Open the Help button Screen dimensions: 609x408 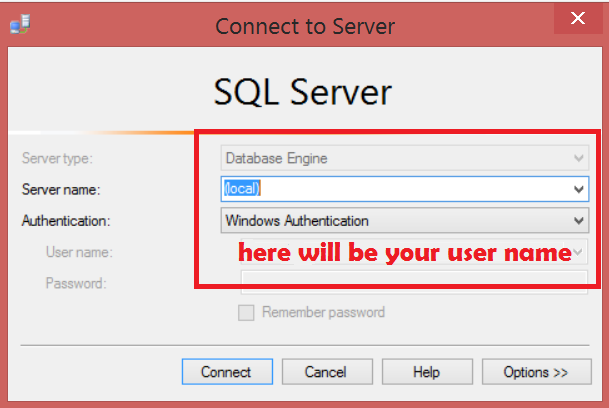[427, 372]
